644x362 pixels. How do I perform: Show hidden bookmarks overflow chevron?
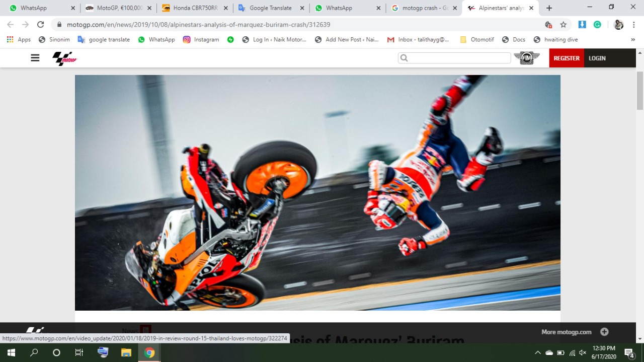[x=633, y=40]
